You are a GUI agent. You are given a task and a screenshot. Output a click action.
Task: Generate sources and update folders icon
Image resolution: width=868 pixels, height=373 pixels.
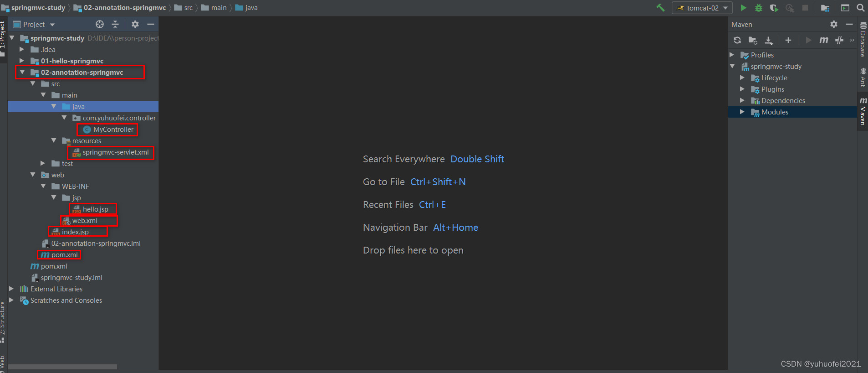(753, 40)
